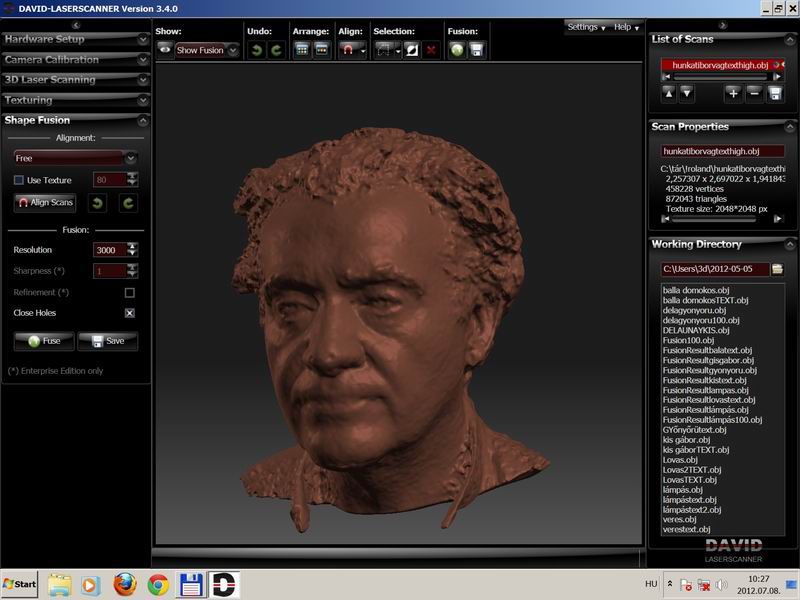Enable the Use Texture checkbox
800x600 pixels.
19,180
